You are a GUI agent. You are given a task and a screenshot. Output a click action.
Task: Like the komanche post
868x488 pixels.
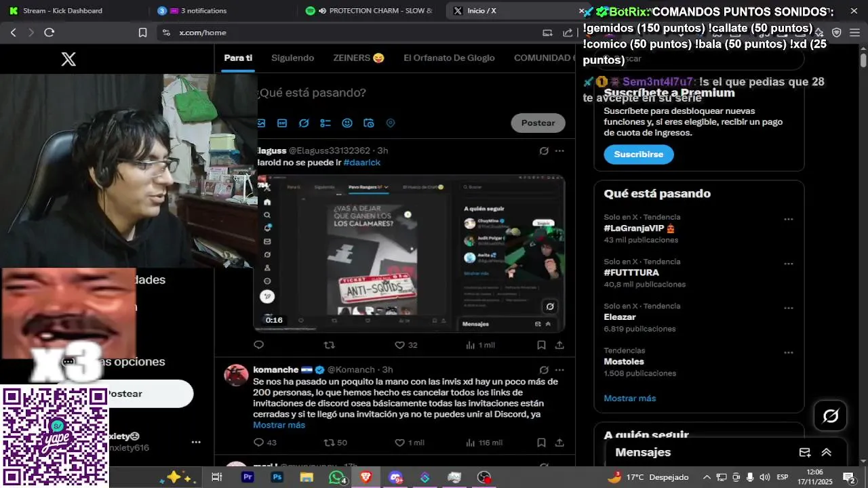click(410, 443)
